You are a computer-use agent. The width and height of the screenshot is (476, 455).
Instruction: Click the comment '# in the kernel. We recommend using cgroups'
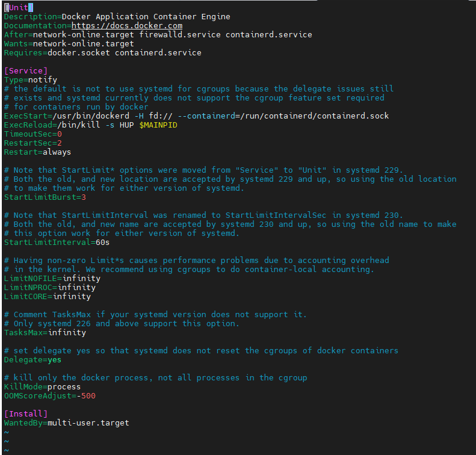[x=189, y=270]
